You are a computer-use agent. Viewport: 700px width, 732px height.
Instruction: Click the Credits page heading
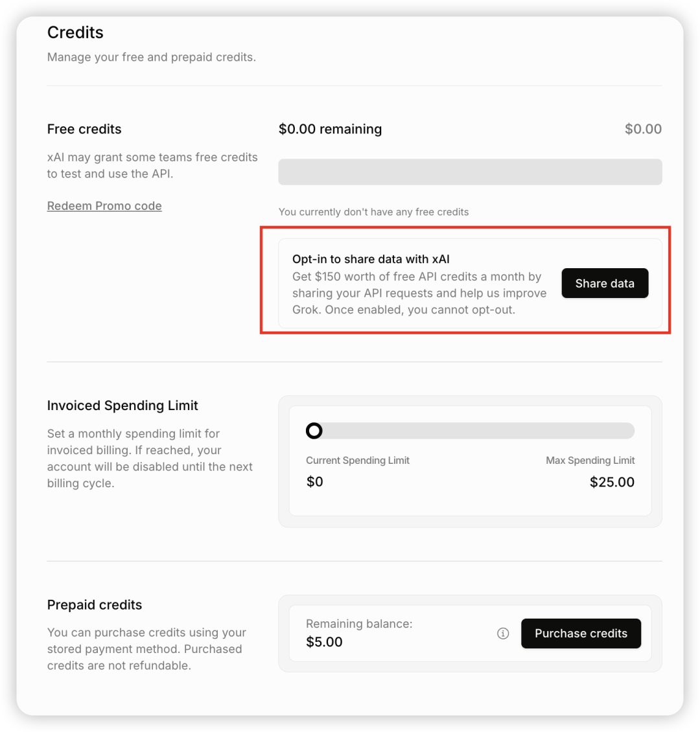[75, 32]
